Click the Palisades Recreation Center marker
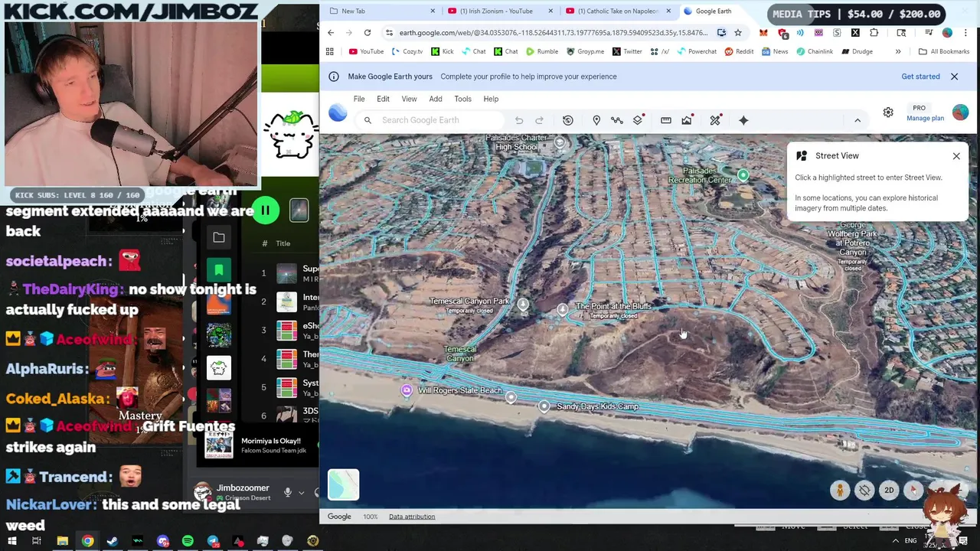This screenshot has width=980, height=551. tap(743, 176)
